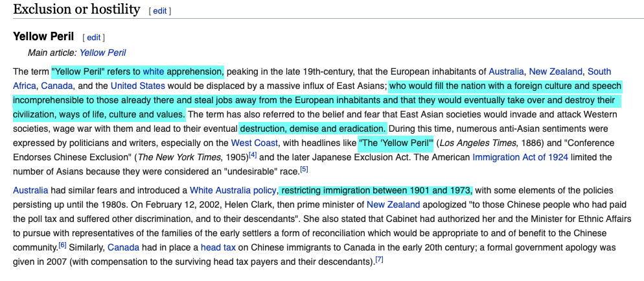Click edit link next to Yellow Peril heading

click(93, 38)
